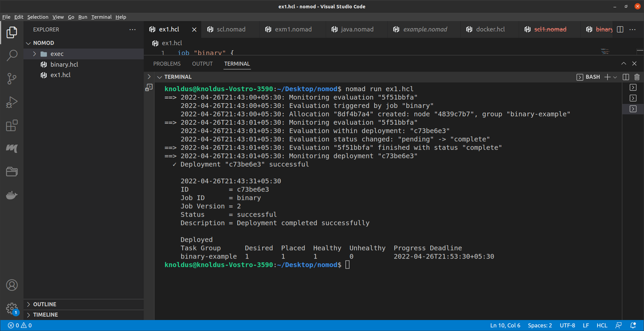Expand the terminal side chevron arrow
644x331 pixels.
click(149, 77)
